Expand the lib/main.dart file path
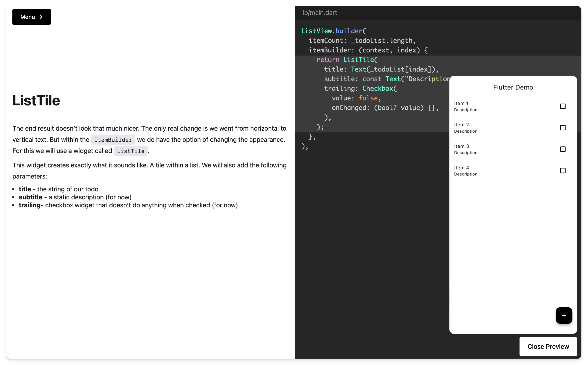This screenshot has width=588, height=365. [319, 12]
